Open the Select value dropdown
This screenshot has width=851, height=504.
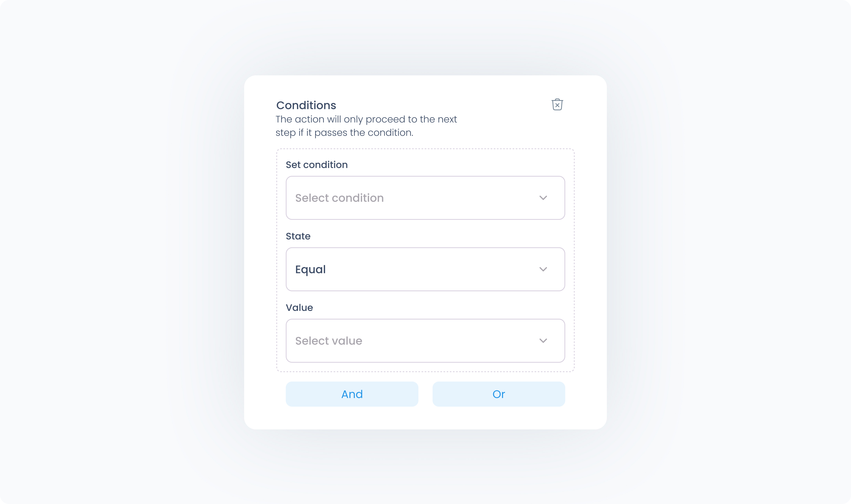pyautogui.click(x=425, y=341)
